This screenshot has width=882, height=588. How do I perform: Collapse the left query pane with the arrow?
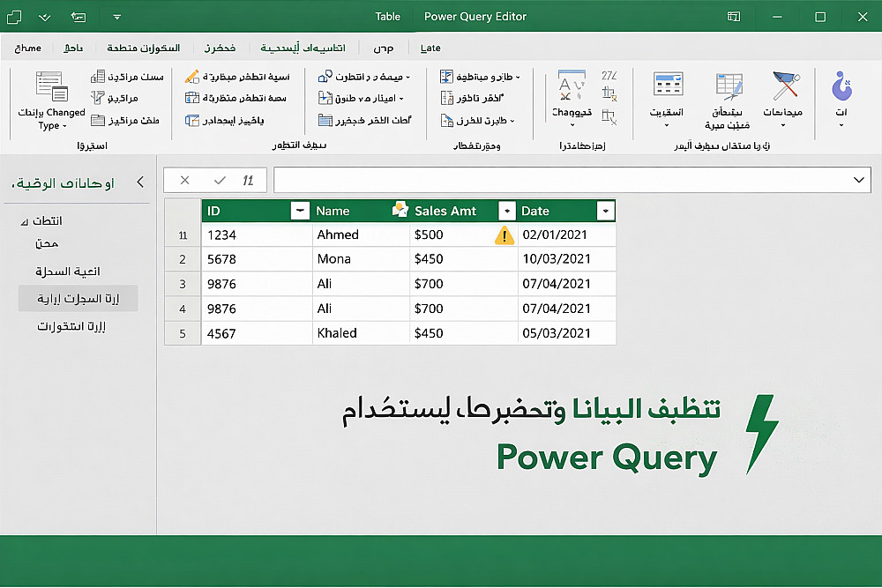pos(140,182)
